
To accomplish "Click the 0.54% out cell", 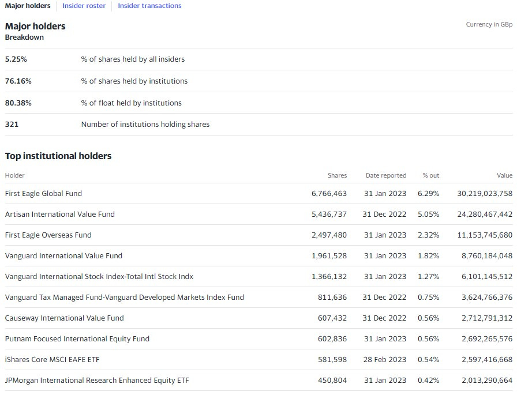I will pyautogui.click(x=429, y=359).
